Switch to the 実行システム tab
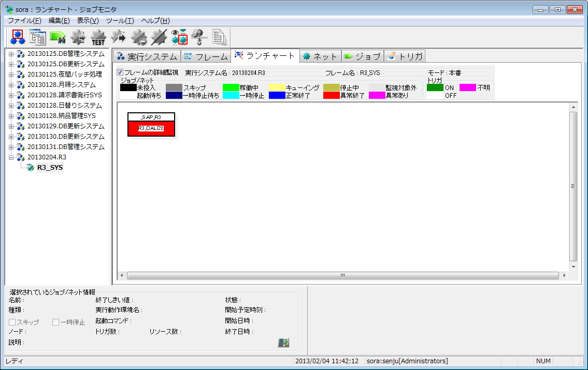Screen dimensions: 588x370 click(147, 56)
